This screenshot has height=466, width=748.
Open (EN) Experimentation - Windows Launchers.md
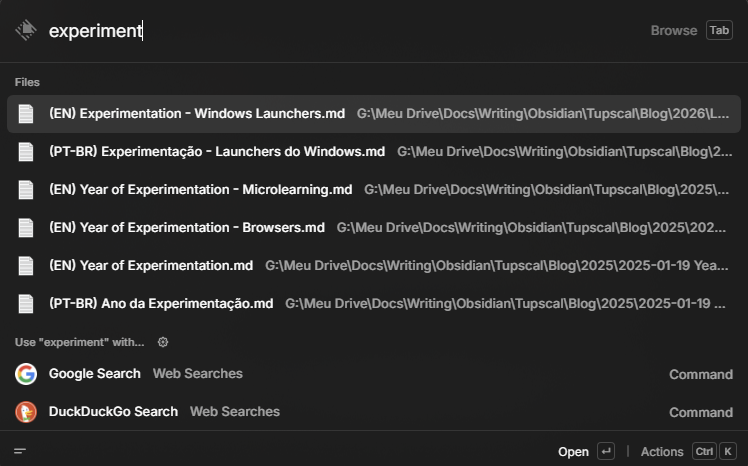[x=374, y=114]
